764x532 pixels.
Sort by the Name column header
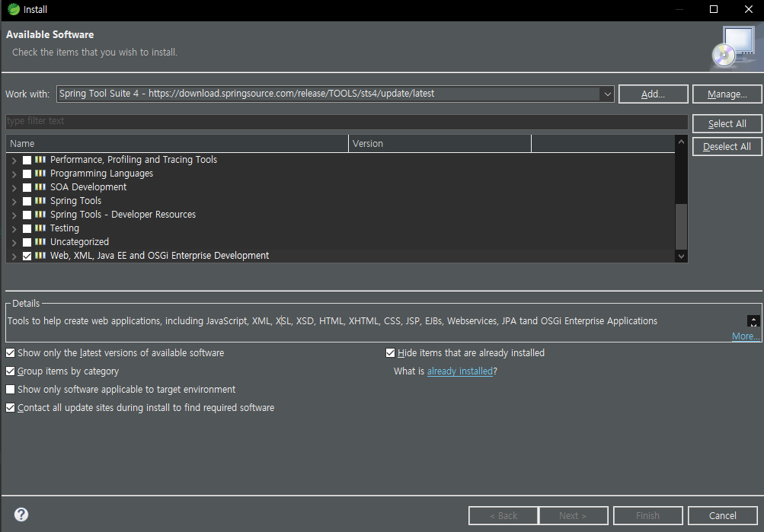point(177,144)
